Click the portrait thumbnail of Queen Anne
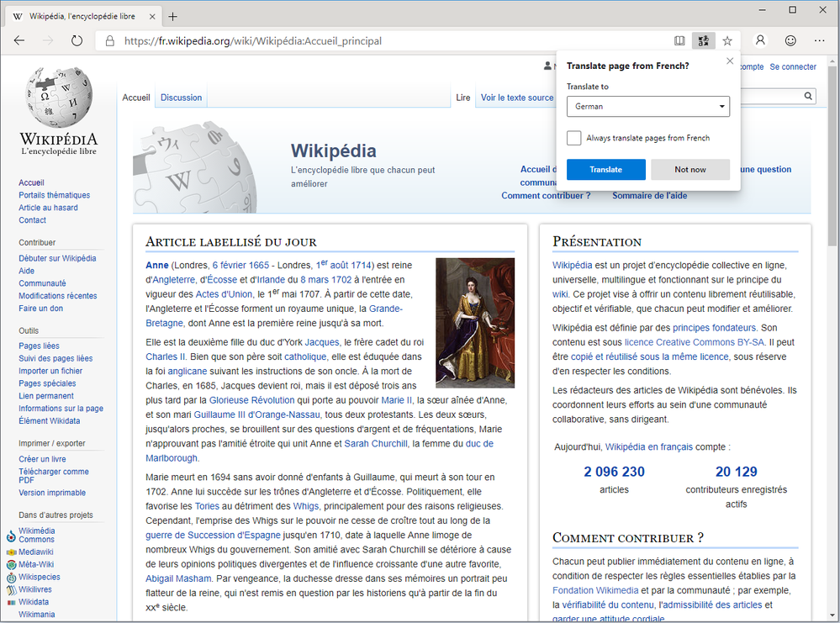Screen dimensions: 840x623 tap(475, 323)
